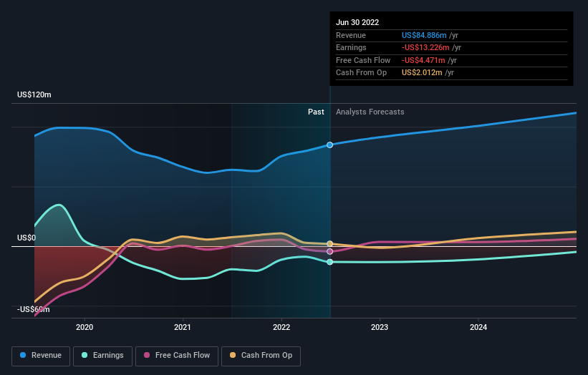Image resolution: width=588 pixels, height=375 pixels.
Task: Click the 2020 x-axis label
Action: coord(85,327)
